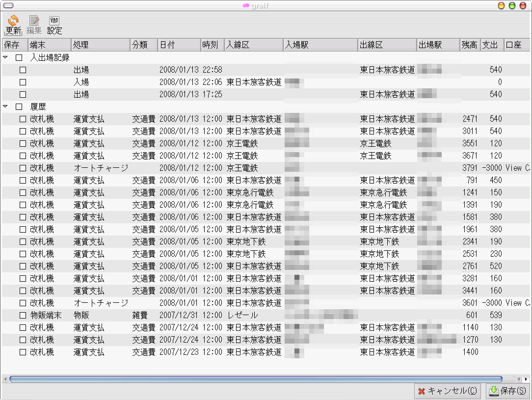The width and height of the screenshot is (532, 400).
Task: Open the 設定 settings toolbar icon
Action: pyautogui.click(x=54, y=25)
